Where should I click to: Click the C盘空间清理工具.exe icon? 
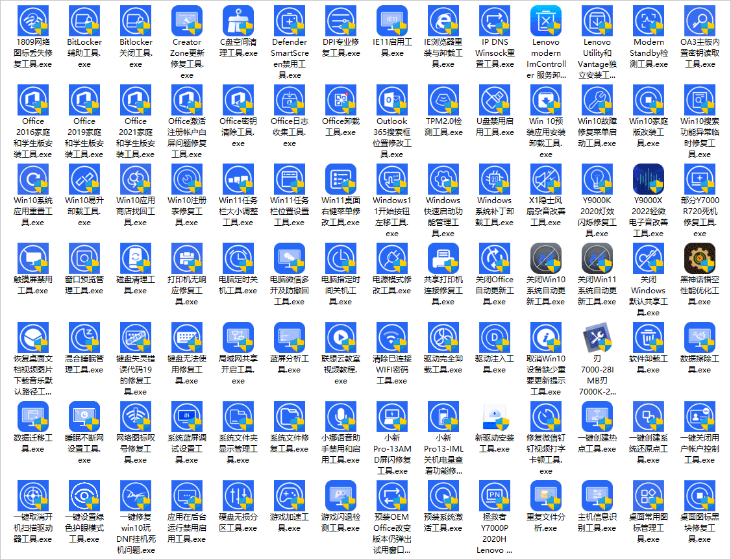[238, 21]
